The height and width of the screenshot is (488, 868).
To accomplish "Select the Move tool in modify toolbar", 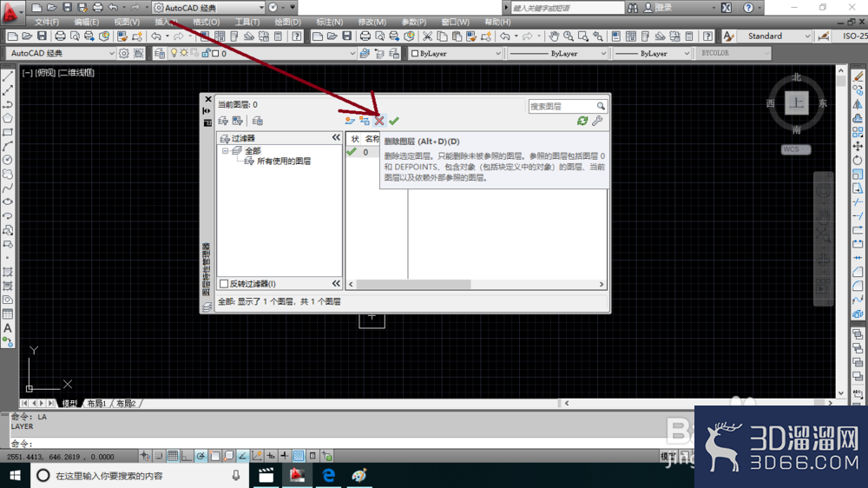I will 858,146.
